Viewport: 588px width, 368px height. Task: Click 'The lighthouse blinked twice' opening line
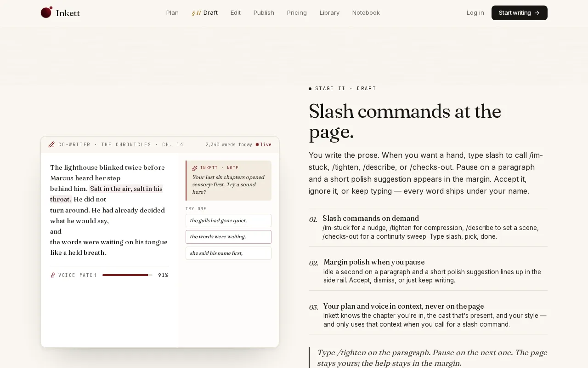tap(107, 167)
